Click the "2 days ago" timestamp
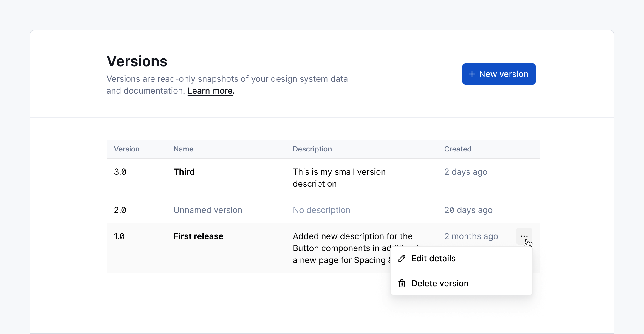644x334 pixels. (x=466, y=171)
